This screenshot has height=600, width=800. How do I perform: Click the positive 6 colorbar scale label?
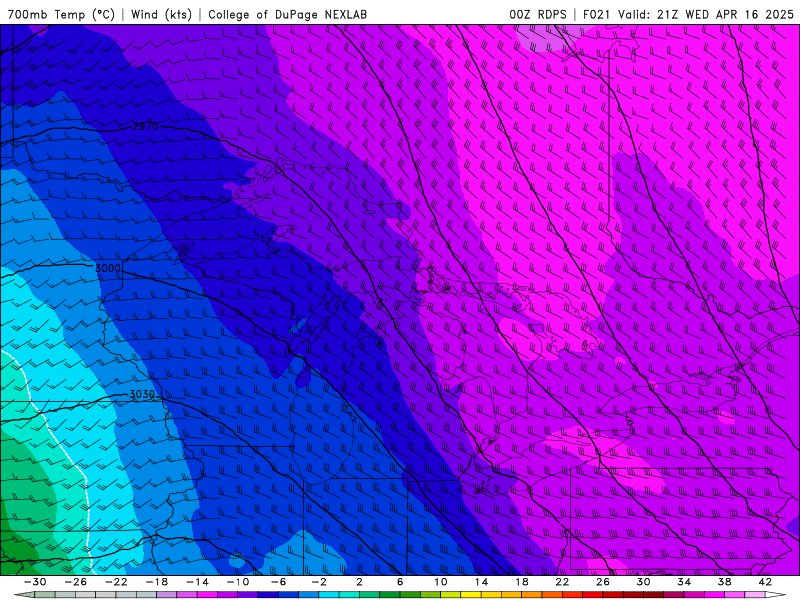tap(400, 582)
